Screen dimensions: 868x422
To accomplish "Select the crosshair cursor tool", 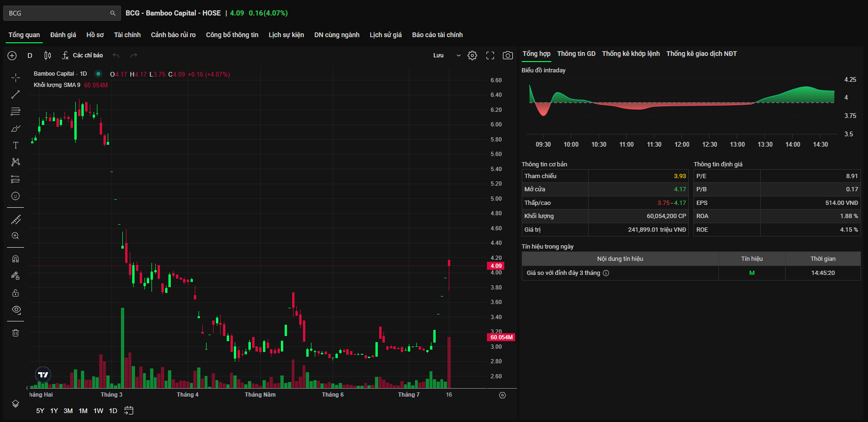I will (16, 78).
